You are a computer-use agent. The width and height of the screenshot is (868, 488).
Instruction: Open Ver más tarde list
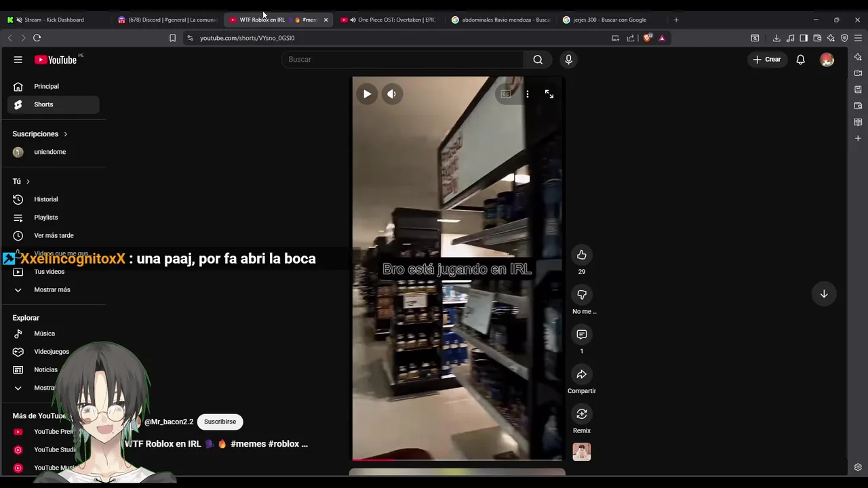pos(53,235)
